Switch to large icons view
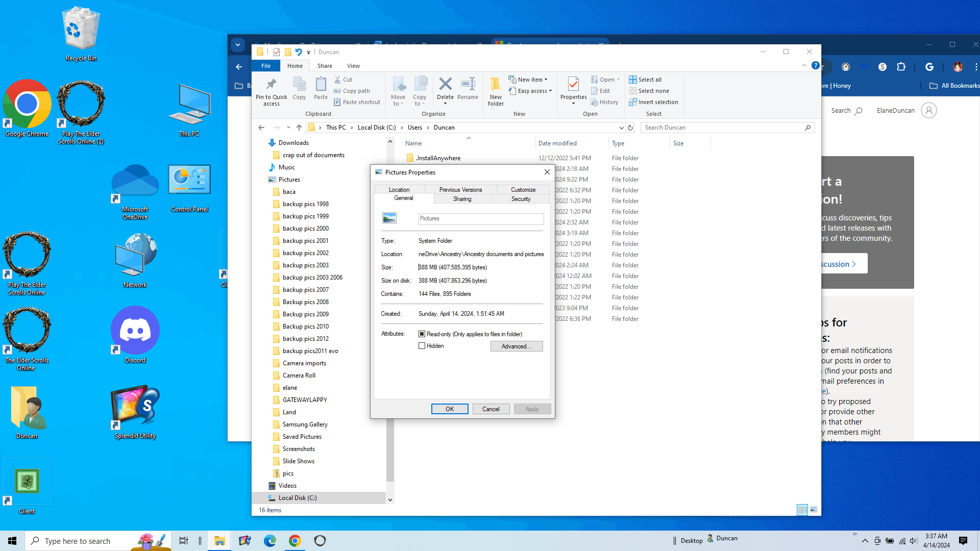Screen dimensions: 980x551 814,510
